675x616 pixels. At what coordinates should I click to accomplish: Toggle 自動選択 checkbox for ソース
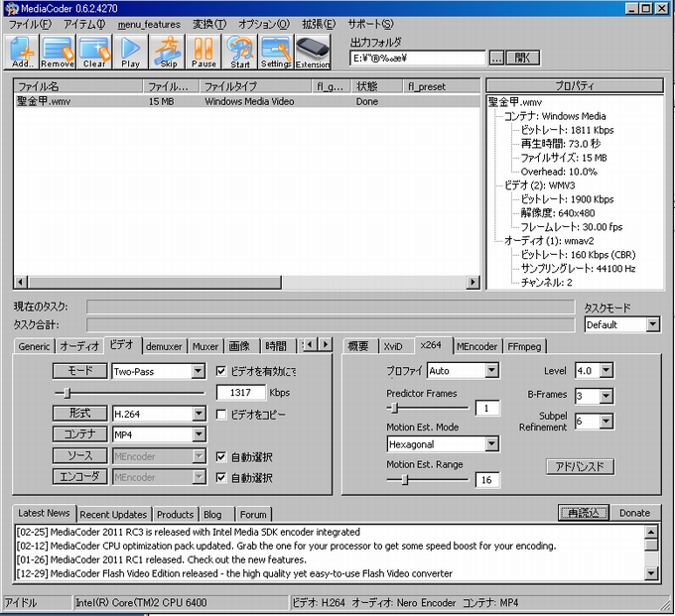coord(220,456)
